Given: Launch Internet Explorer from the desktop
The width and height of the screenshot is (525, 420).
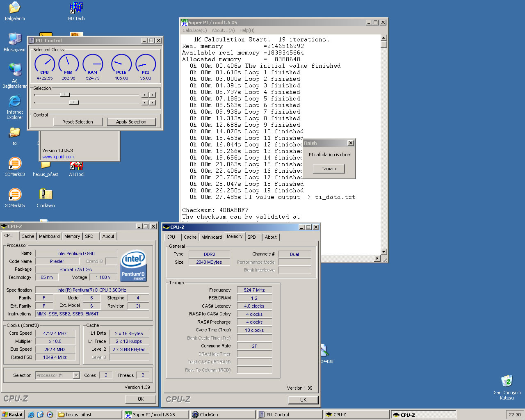Looking at the screenshot, I should point(15,107).
